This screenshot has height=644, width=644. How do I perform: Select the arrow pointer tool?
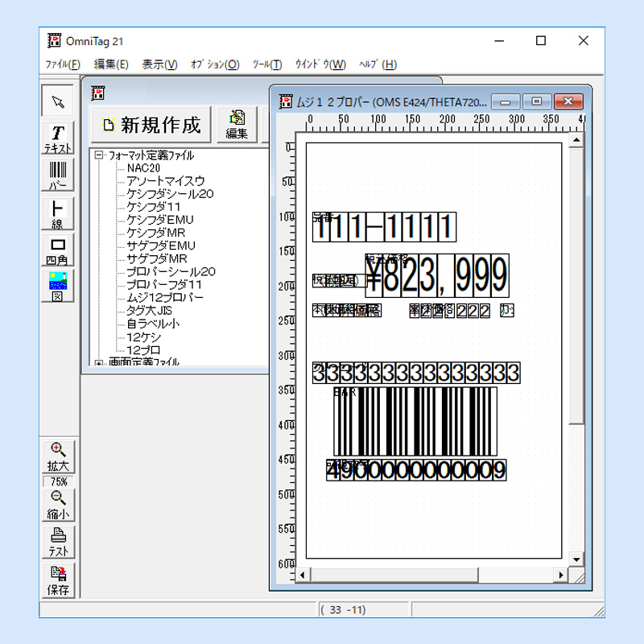pos(58,101)
